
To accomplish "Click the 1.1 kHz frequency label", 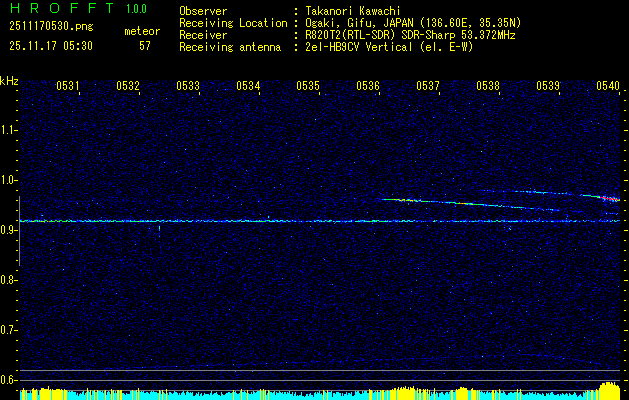I will 9,130.
